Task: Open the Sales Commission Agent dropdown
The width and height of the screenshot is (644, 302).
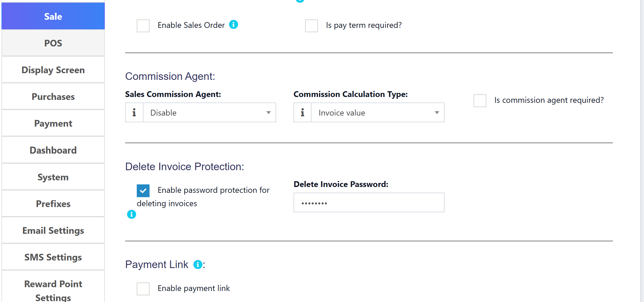Action: pyautogui.click(x=210, y=112)
